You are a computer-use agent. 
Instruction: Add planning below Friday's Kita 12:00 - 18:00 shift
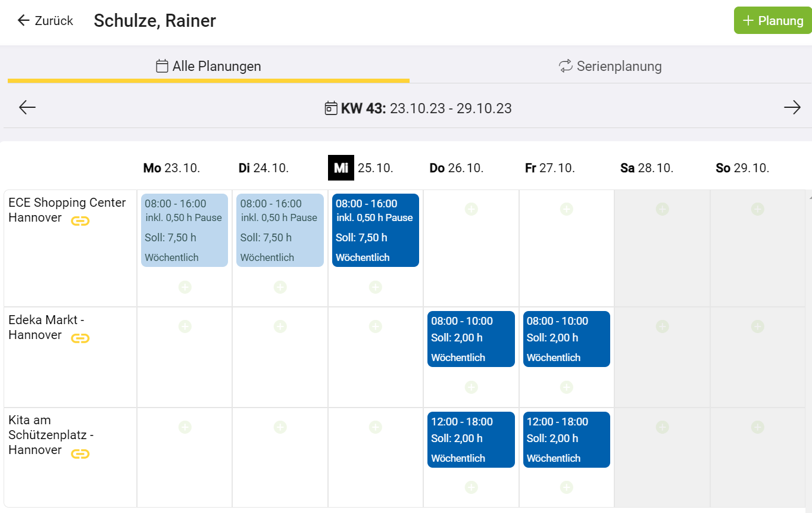[567, 487]
